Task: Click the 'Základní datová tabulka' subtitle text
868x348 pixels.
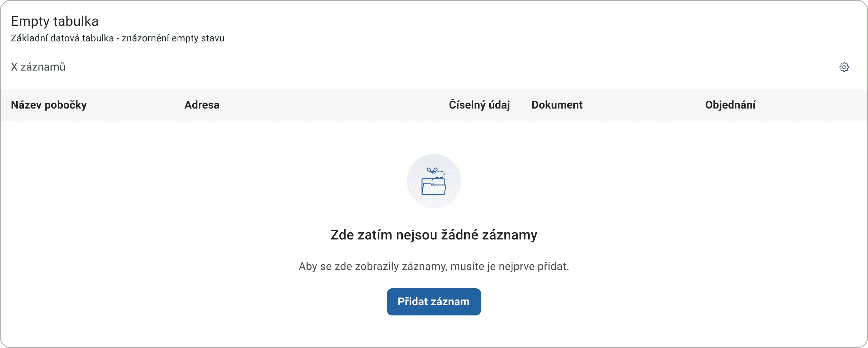Action: click(62, 38)
